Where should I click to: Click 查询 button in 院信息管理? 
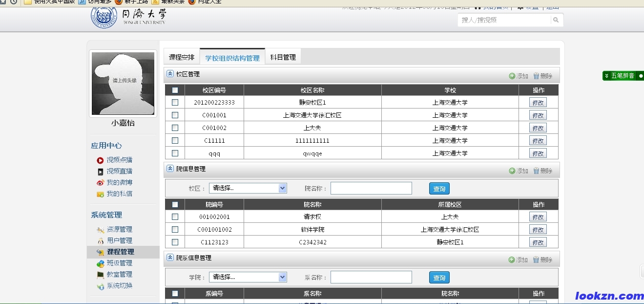point(439,189)
